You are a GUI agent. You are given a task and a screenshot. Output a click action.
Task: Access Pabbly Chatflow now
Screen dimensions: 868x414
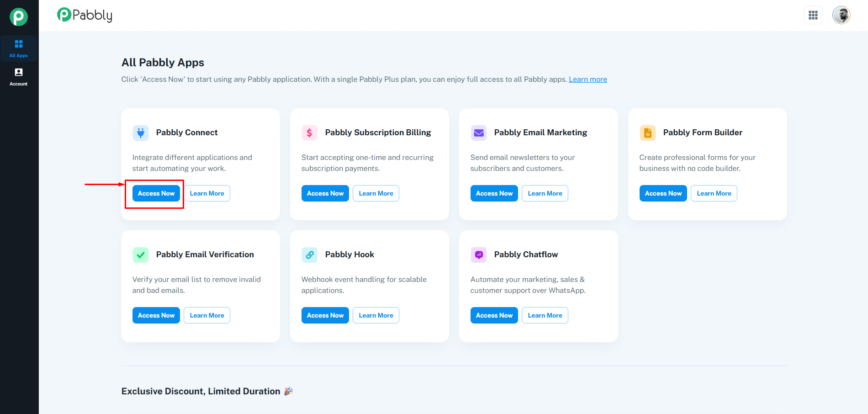click(494, 315)
